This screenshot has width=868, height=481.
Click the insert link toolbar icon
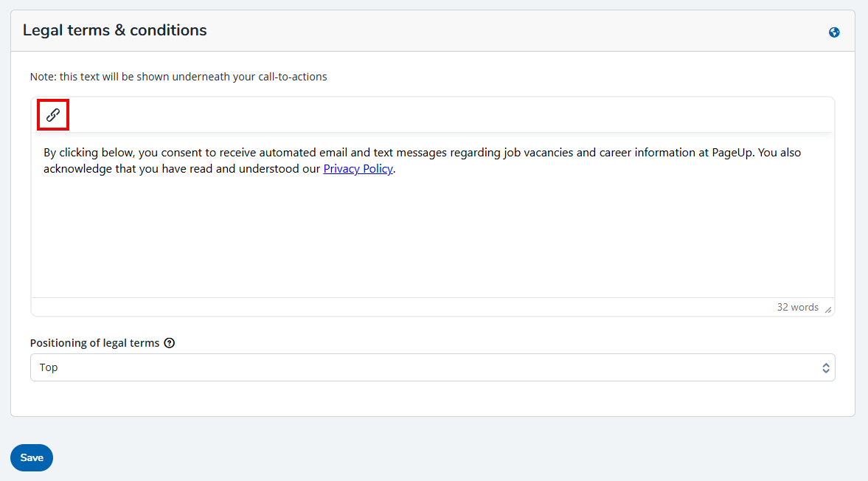[x=53, y=115]
